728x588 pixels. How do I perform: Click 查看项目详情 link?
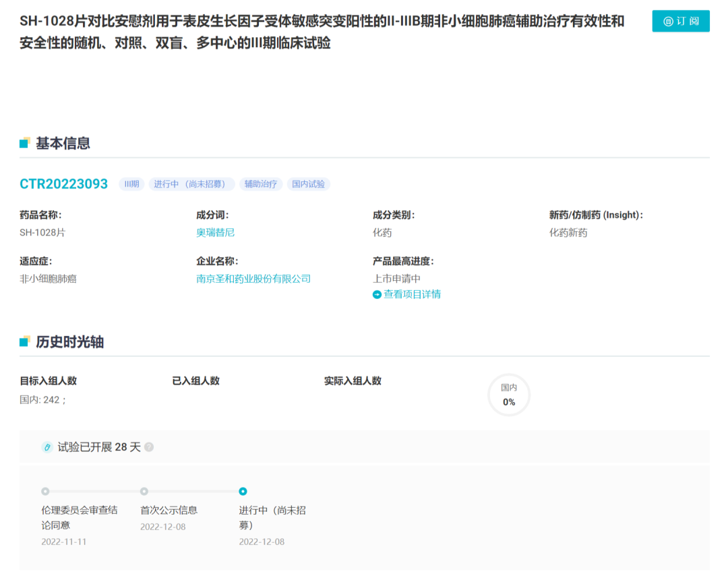point(413,294)
